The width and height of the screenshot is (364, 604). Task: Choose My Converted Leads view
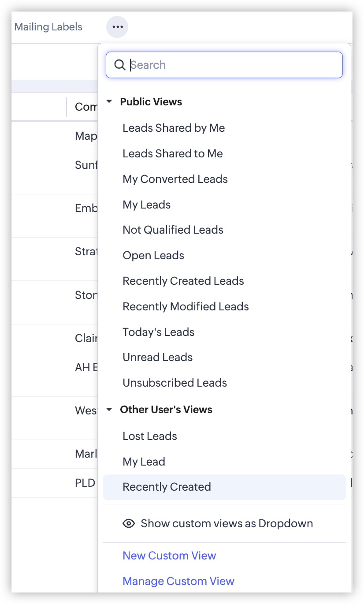[175, 179]
